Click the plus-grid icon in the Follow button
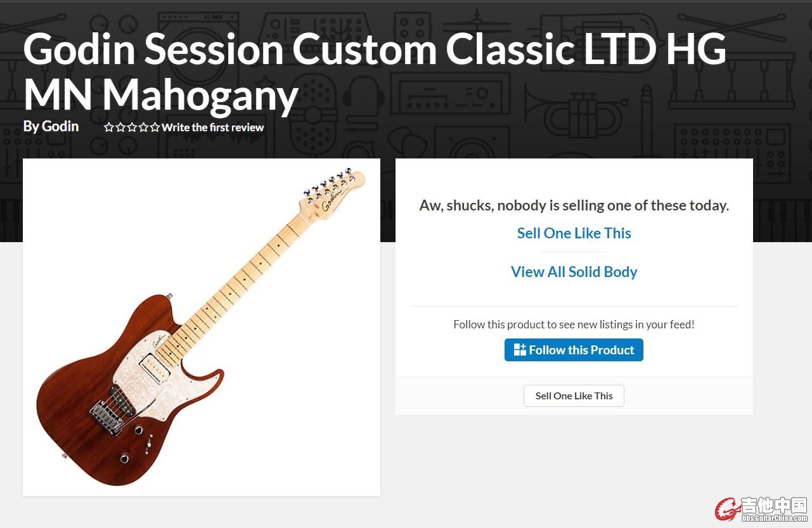Screen dimensions: 812x528 520,350
